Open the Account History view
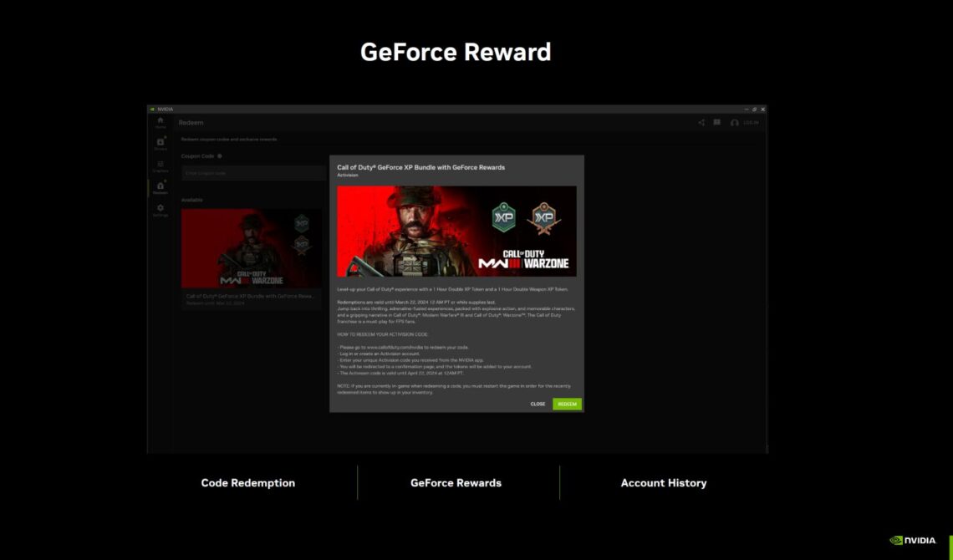Screen dimensions: 953x560 663,482
